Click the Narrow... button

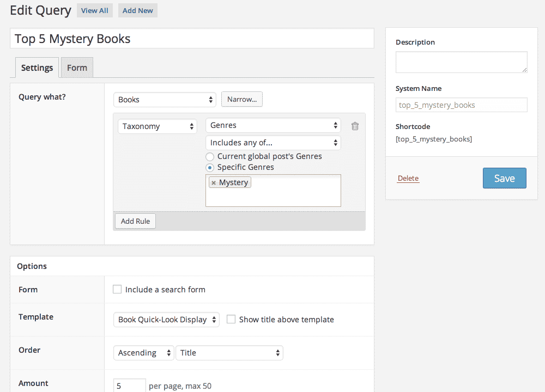tap(242, 99)
